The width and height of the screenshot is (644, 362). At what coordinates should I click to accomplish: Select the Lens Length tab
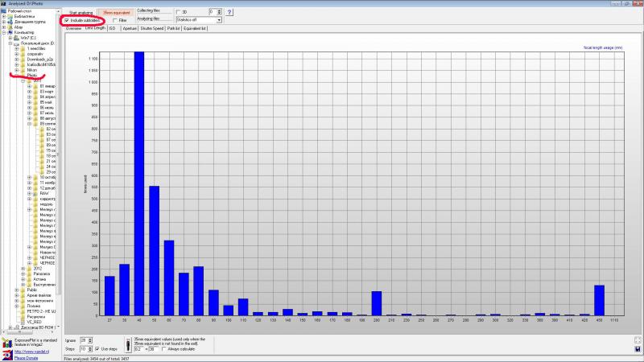pos(95,28)
